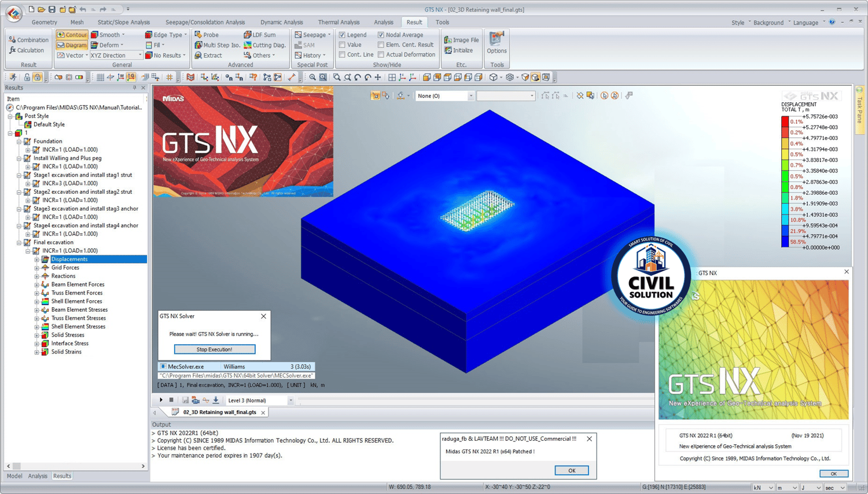Open the None (O) dropdown in view toolbar
Image resolution: width=868 pixels, height=494 pixels.
tap(444, 96)
